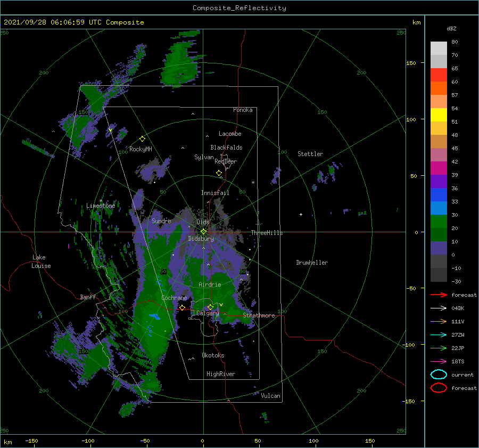This screenshot has height=448, width=479.
Task: Select the orange 111V arrow icon
Action: [x=439, y=321]
